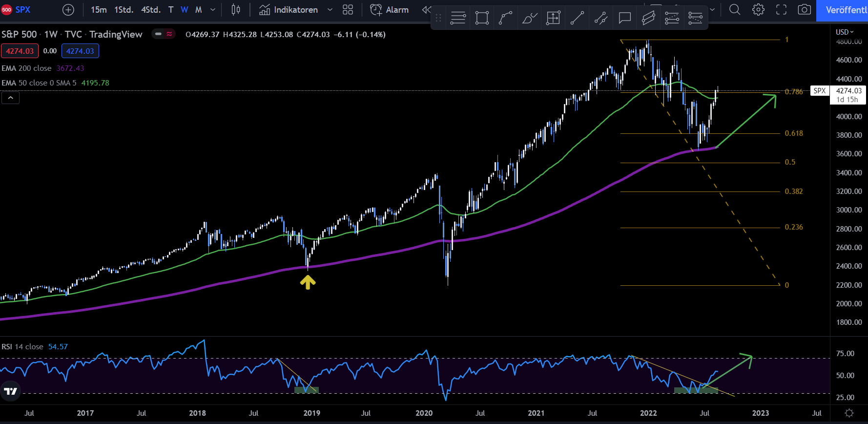
Task: Select the Trend line tool
Action: coord(577,18)
